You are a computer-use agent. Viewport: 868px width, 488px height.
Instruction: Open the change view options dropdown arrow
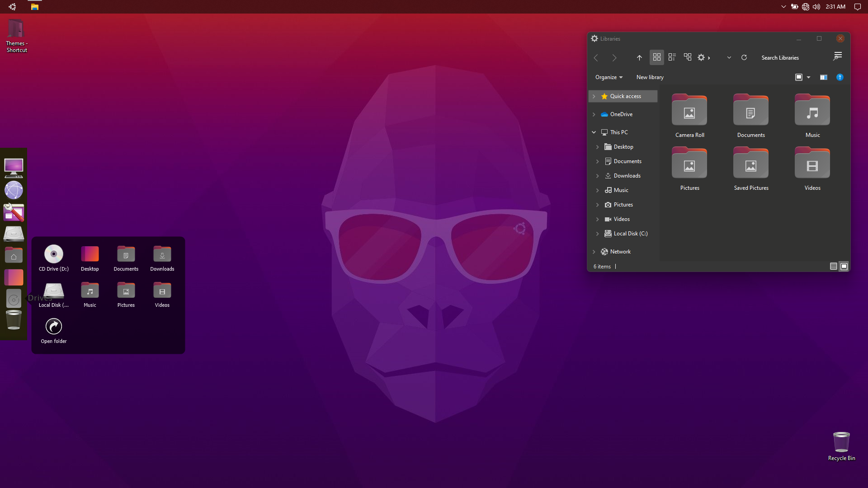(808, 77)
